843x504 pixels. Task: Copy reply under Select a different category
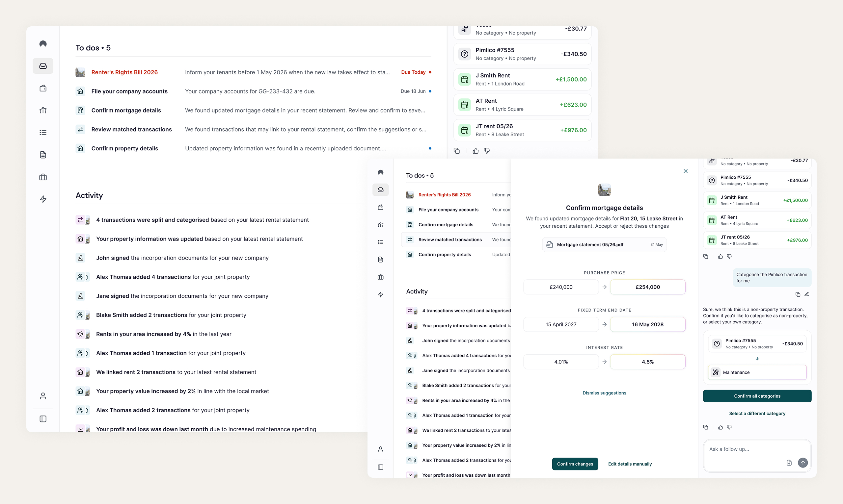pyautogui.click(x=706, y=427)
